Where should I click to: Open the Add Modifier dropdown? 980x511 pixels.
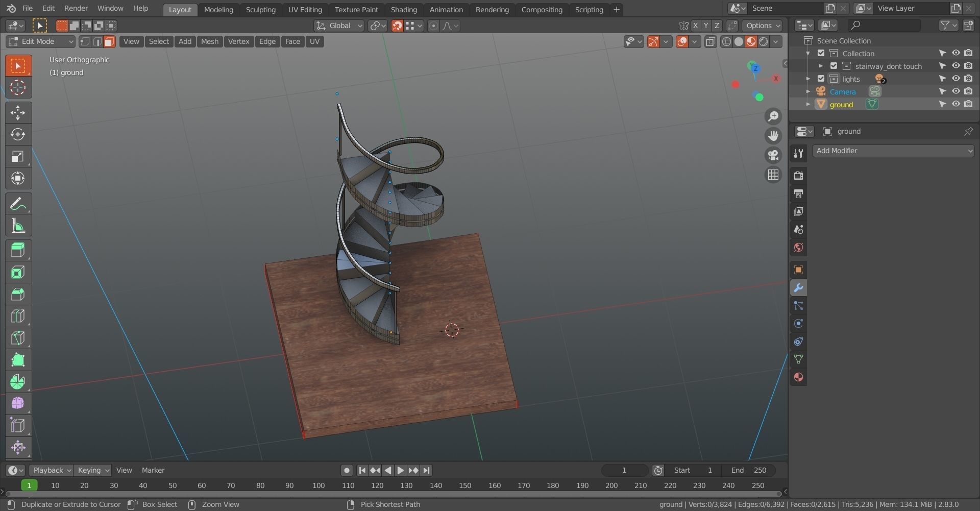(x=893, y=151)
